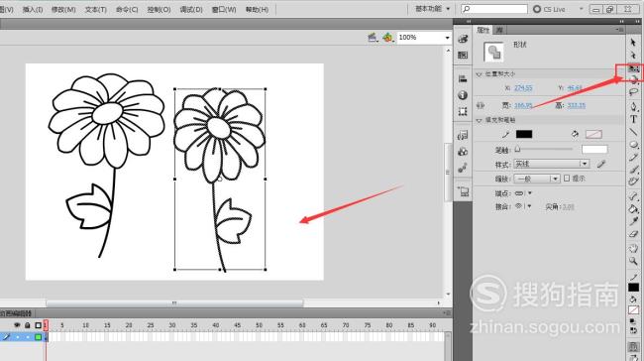
Task: Select the Lasso tool
Action: coord(633,92)
